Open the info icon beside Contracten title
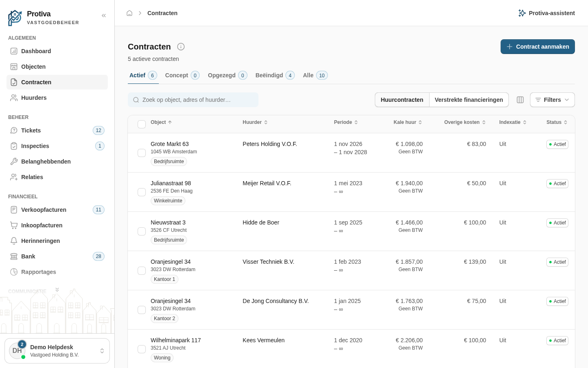588x368 pixels. coord(181,47)
